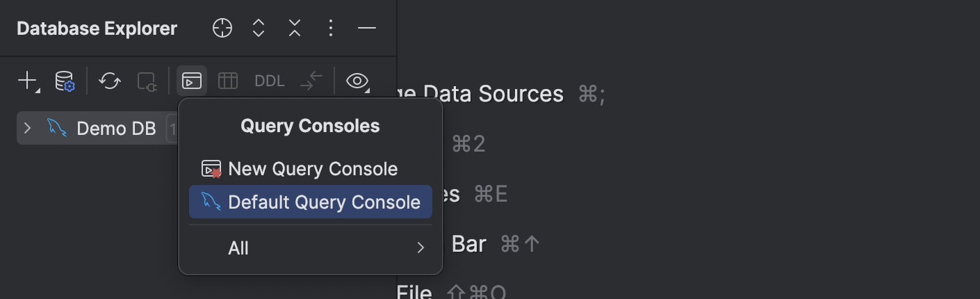Click the Compare/Migrate arrows icon

[x=311, y=81]
